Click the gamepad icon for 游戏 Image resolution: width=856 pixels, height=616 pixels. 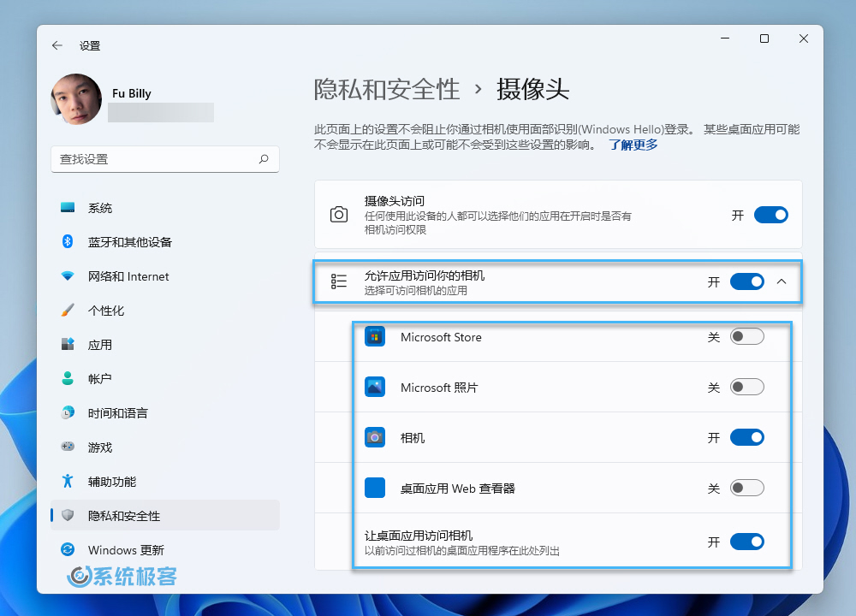click(x=68, y=447)
